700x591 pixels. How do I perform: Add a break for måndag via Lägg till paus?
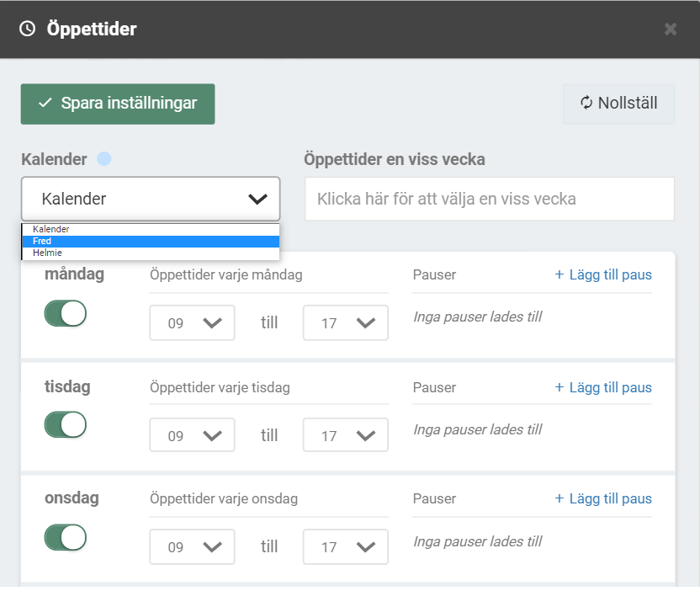point(603,274)
